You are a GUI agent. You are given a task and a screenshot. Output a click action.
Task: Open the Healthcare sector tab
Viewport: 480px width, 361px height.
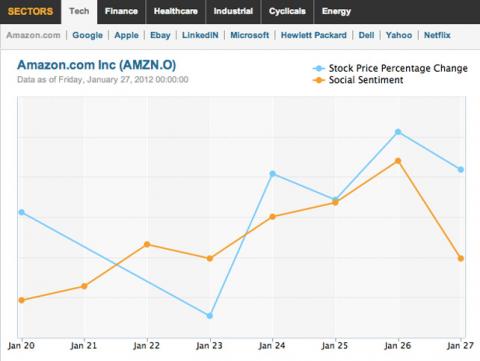(176, 12)
